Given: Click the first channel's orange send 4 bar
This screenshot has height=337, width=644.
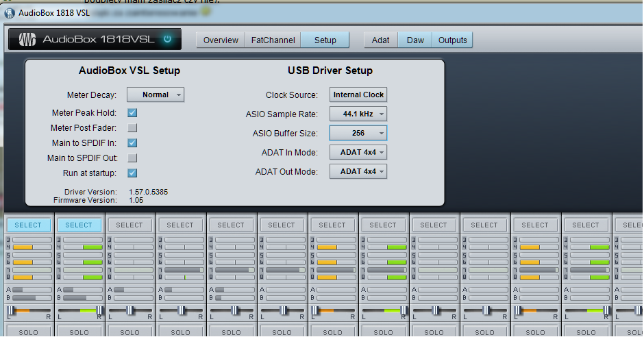Looking at the screenshot, I should [x=32, y=247].
